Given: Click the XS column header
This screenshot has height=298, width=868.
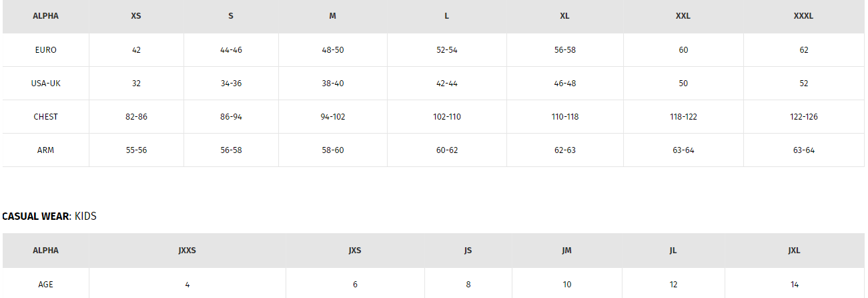Looking at the screenshot, I should 136,16.
